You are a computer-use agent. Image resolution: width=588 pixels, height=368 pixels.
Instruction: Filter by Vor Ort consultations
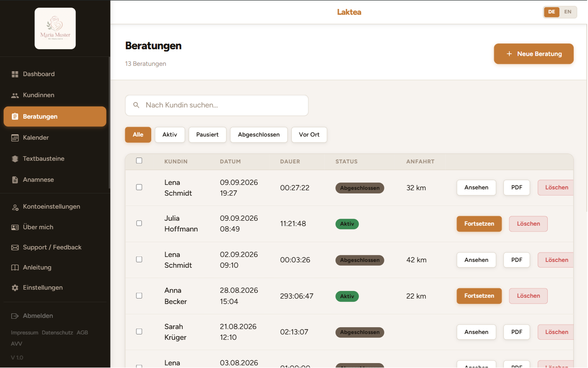pyautogui.click(x=309, y=135)
